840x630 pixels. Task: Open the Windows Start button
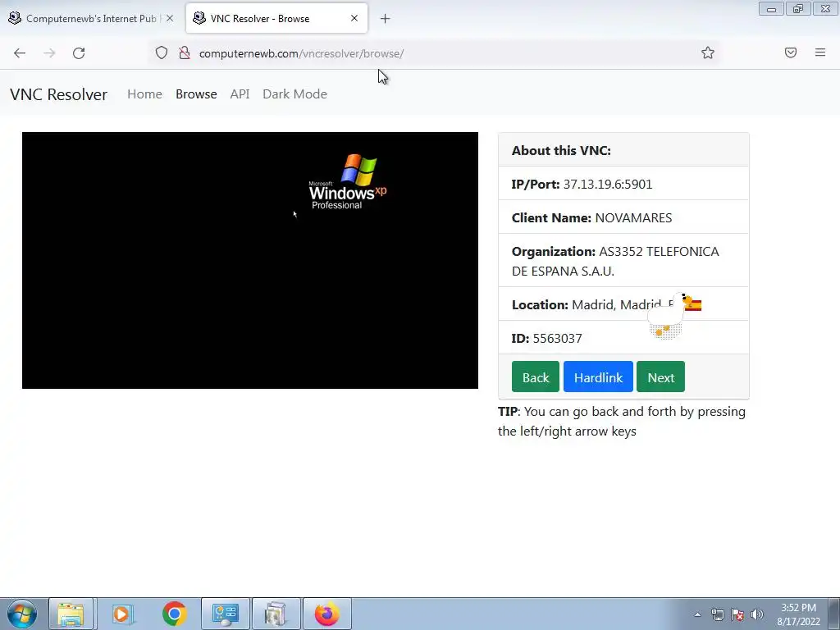[22, 614]
